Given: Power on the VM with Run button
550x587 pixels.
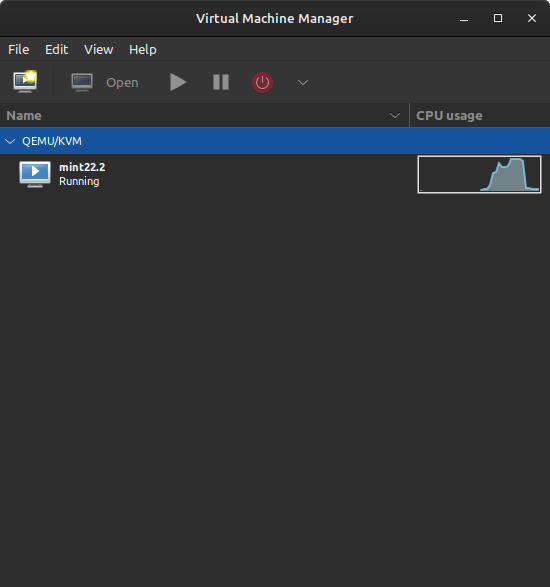Looking at the screenshot, I should pos(178,82).
